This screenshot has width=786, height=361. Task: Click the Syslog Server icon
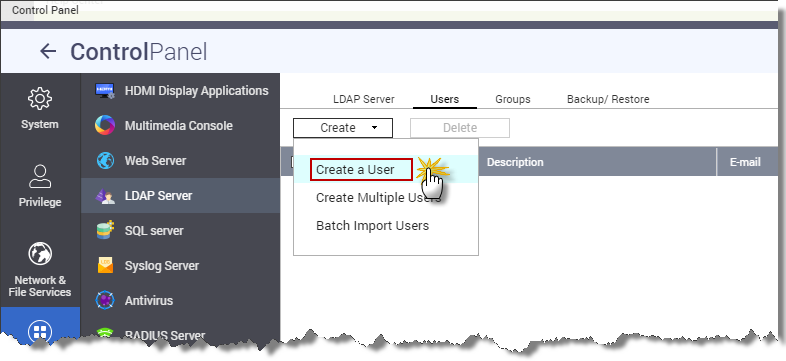coord(105,265)
